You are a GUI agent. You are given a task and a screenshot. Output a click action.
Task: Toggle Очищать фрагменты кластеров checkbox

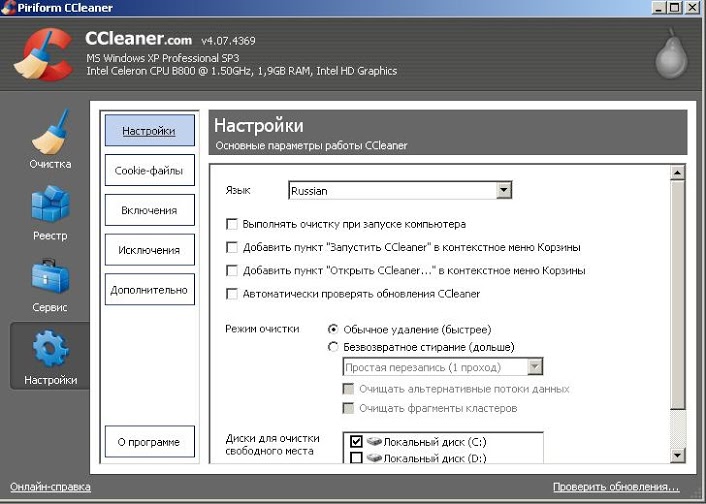pyautogui.click(x=348, y=408)
